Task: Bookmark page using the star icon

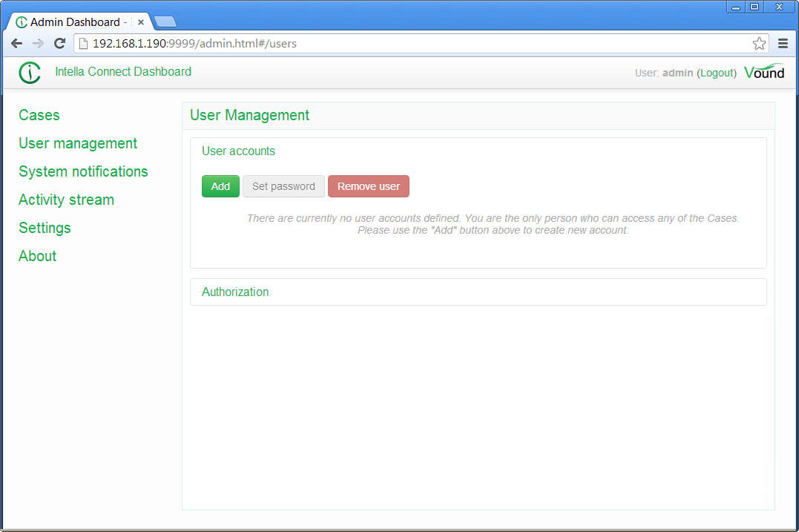Action: [759, 44]
